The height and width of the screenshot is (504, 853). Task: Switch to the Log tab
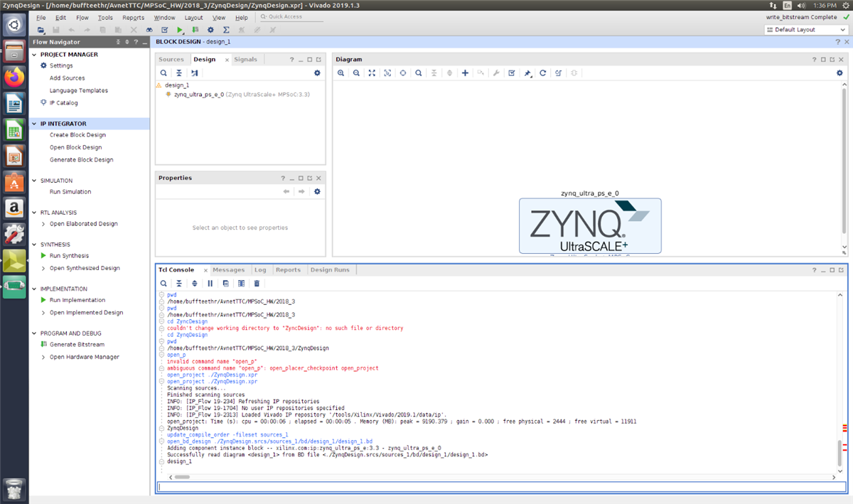(x=260, y=270)
